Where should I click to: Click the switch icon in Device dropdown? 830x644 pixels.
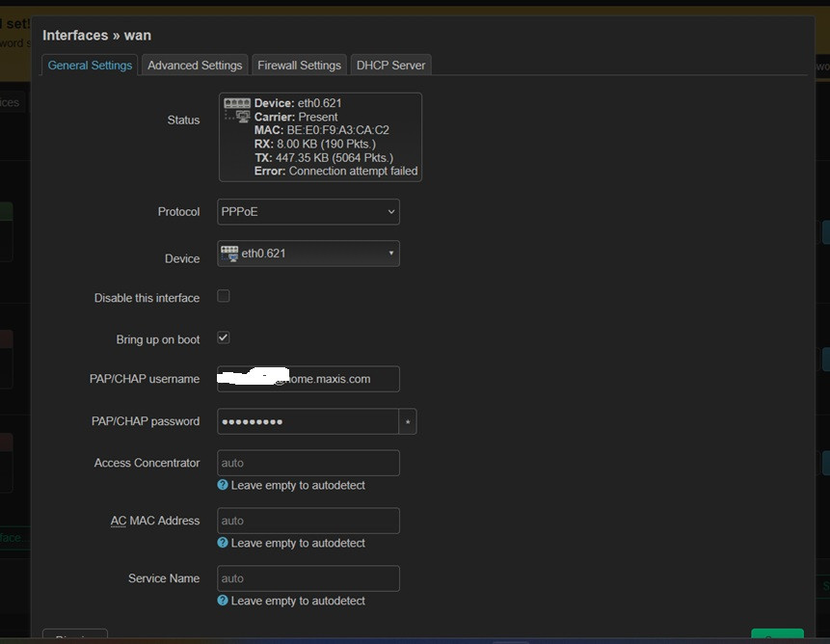(229, 254)
